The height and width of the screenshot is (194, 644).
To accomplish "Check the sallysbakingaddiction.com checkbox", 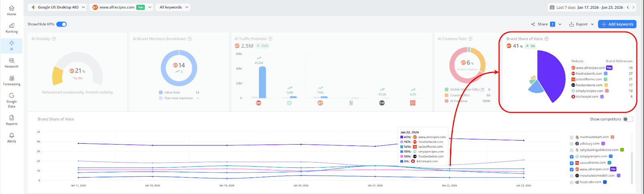I will point(572,150).
